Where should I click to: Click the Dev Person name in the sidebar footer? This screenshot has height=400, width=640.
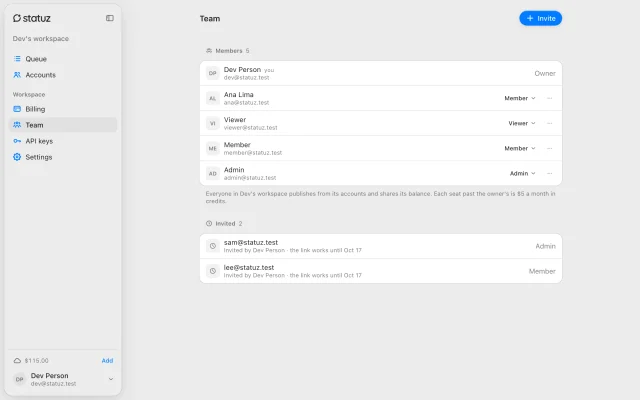tap(49, 376)
